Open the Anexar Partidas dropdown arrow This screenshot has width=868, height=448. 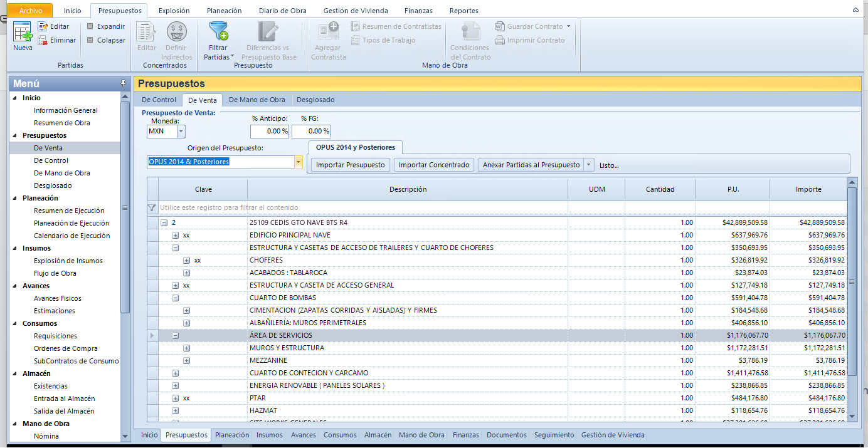click(588, 165)
